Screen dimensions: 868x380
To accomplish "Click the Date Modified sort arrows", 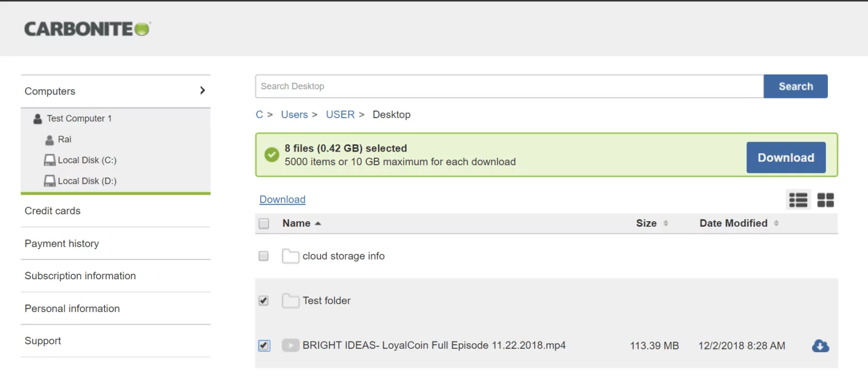I will 776,223.
